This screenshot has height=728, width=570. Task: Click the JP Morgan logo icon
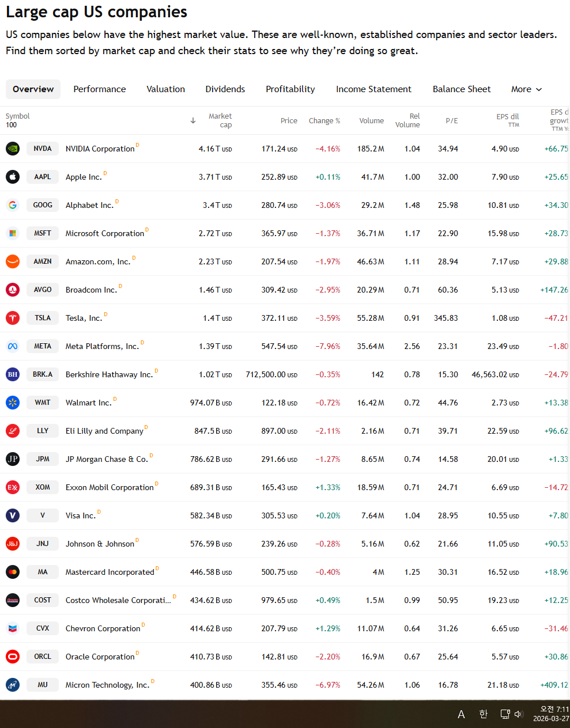click(13, 459)
